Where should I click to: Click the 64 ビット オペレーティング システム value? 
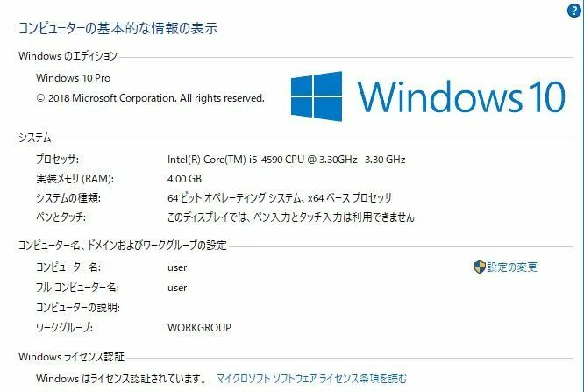280,198
